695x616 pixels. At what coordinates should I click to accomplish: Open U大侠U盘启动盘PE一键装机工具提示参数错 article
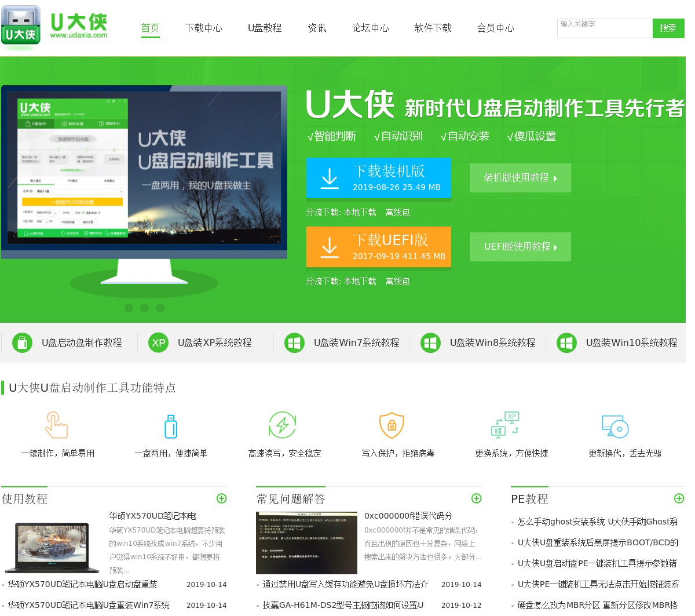click(x=597, y=563)
